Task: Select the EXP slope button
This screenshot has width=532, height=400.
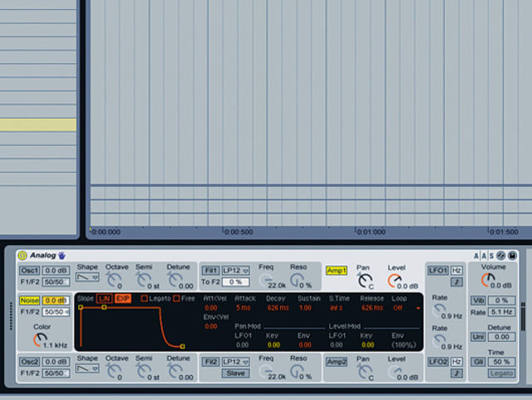Action: pos(123,299)
